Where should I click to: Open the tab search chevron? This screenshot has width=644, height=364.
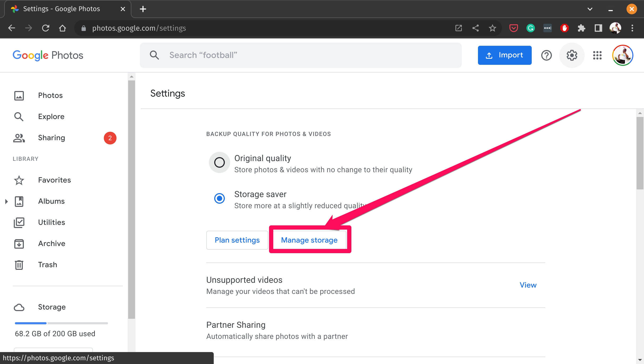coord(590,9)
